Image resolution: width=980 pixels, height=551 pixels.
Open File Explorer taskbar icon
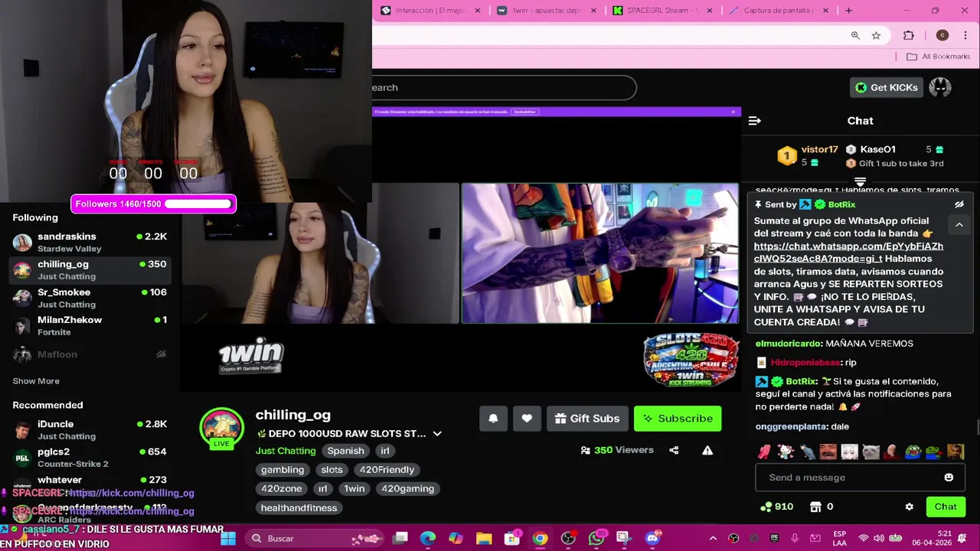[x=484, y=538]
